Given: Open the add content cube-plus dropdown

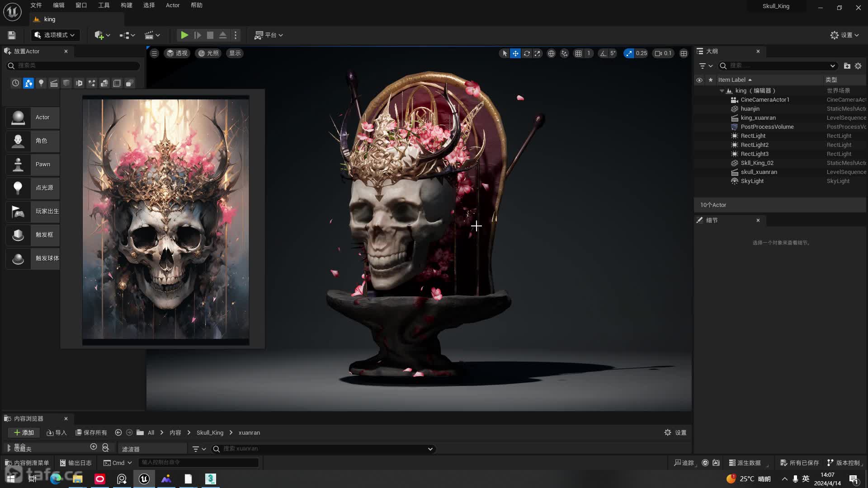Looking at the screenshot, I should (102, 35).
